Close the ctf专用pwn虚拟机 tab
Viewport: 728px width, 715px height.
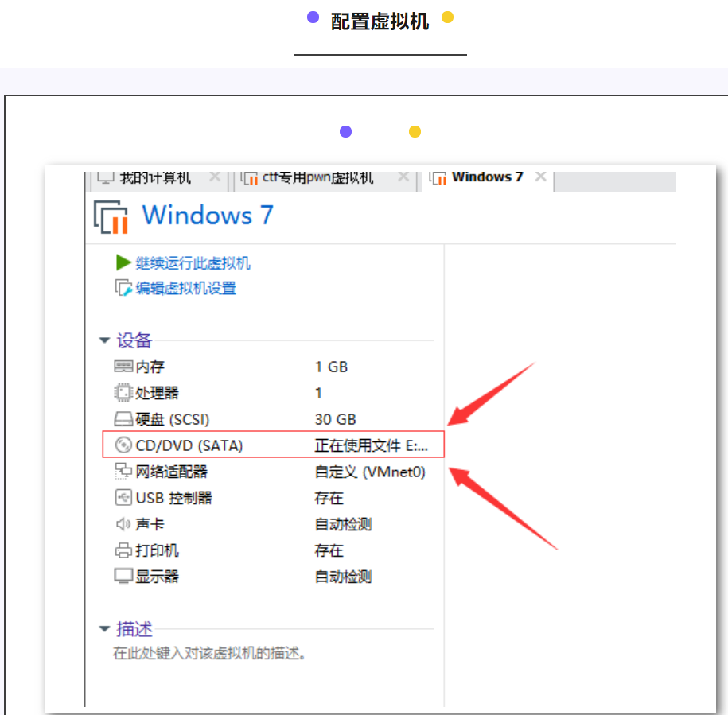click(403, 177)
